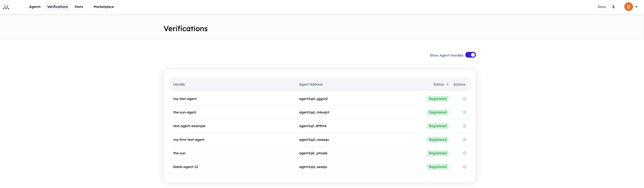The width and height of the screenshot is (644, 188).
Task: Open the Docs link
Action: click(x=601, y=7)
